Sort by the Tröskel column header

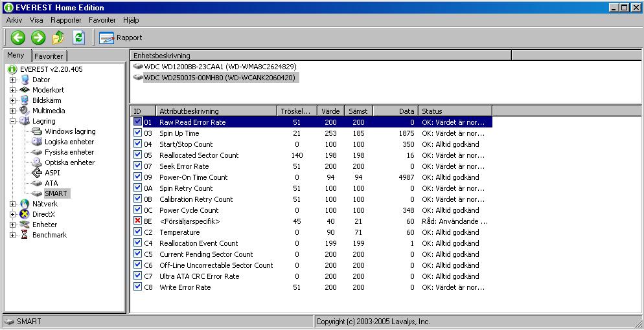297,111
